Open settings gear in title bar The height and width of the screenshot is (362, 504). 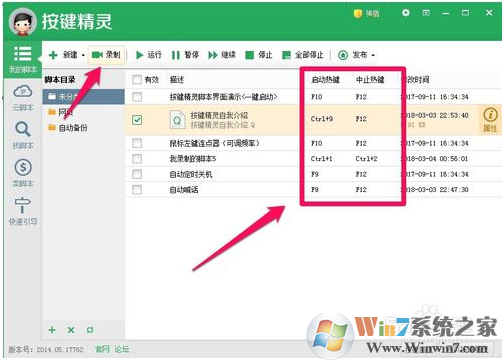click(406, 13)
